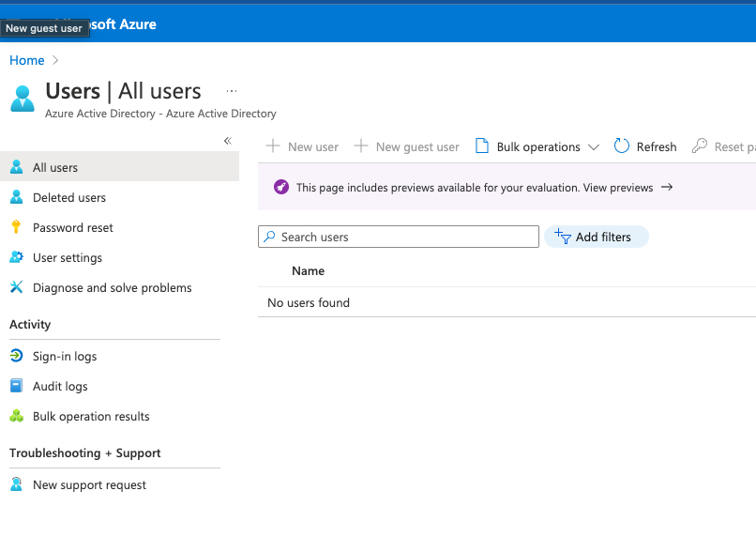
Task: Click the Audit logs book icon
Action: pos(16,386)
